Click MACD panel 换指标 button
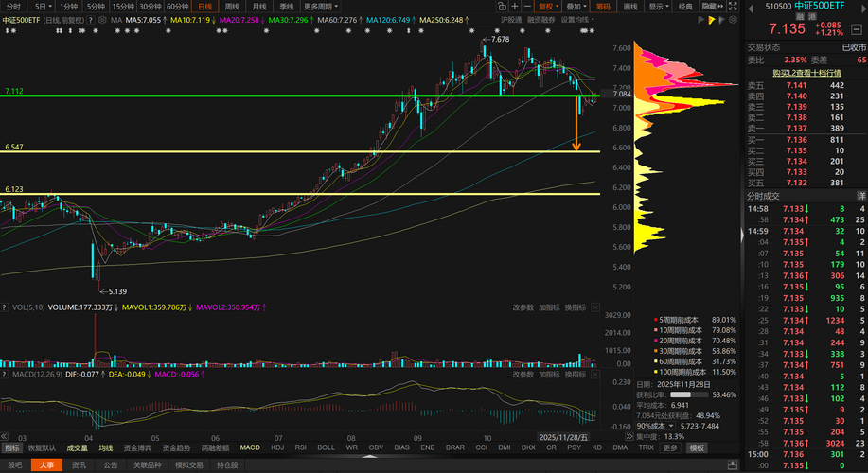Image resolution: width=868 pixels, height=473 pixels. [x=576, y=375]
